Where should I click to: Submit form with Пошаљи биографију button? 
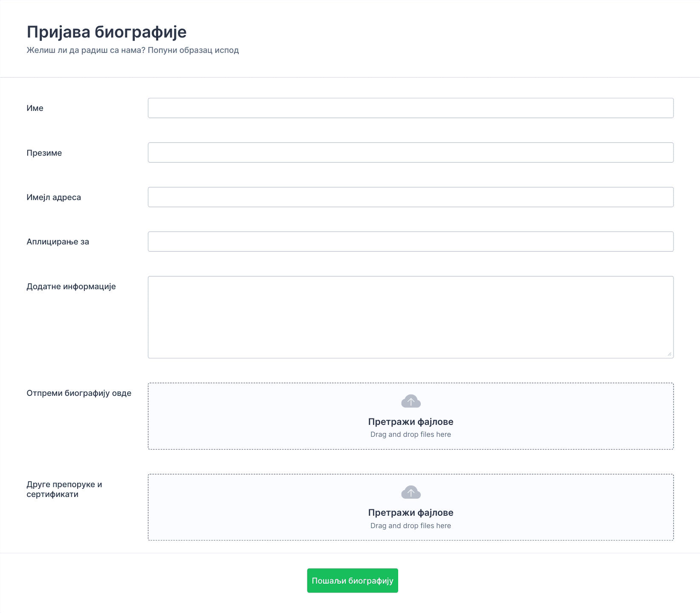coord(353,581)
